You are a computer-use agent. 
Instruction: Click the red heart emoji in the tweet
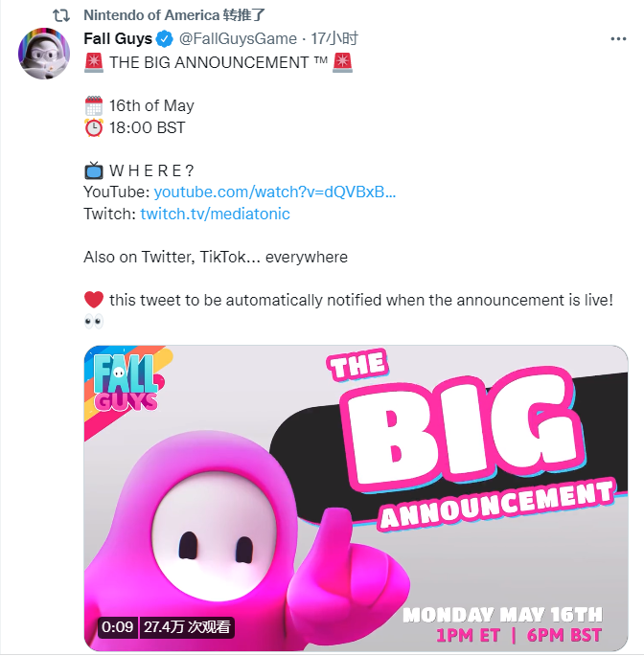coord(94,300)
